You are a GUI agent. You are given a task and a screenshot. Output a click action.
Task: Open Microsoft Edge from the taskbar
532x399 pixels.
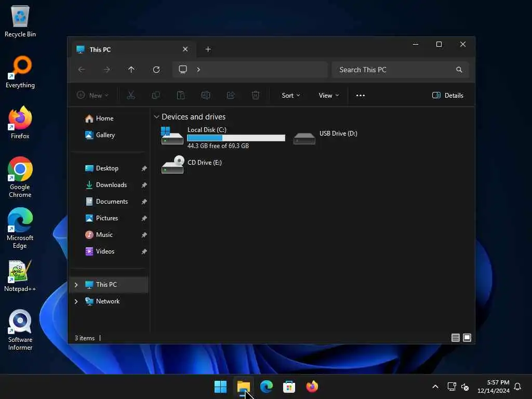(x=267, y=387)
